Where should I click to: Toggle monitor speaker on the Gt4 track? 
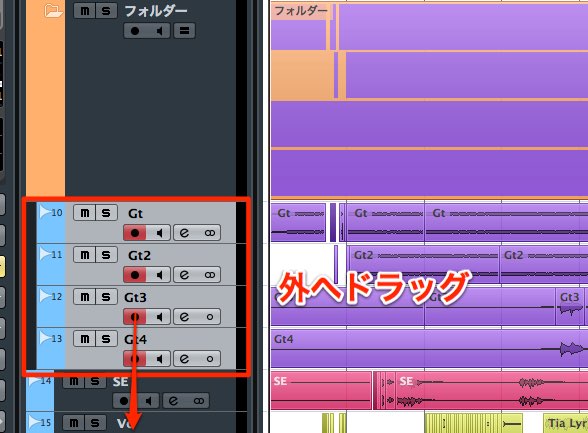[x=159, y=359]
